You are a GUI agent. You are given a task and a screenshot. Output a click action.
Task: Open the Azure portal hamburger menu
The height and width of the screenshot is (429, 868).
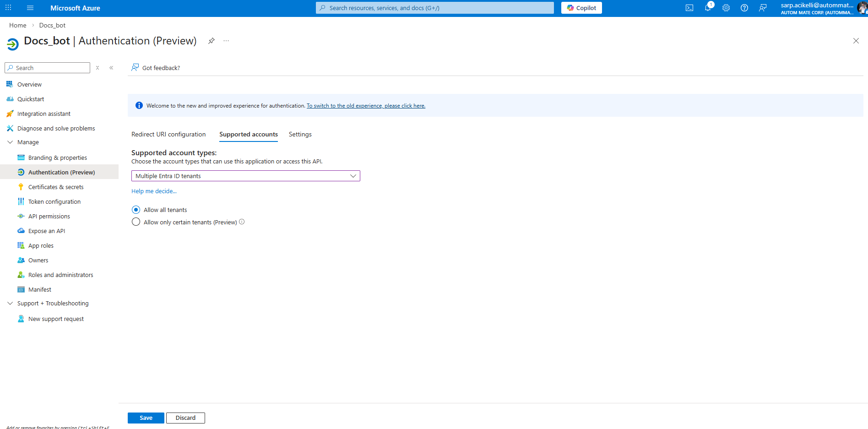(30, 8)
